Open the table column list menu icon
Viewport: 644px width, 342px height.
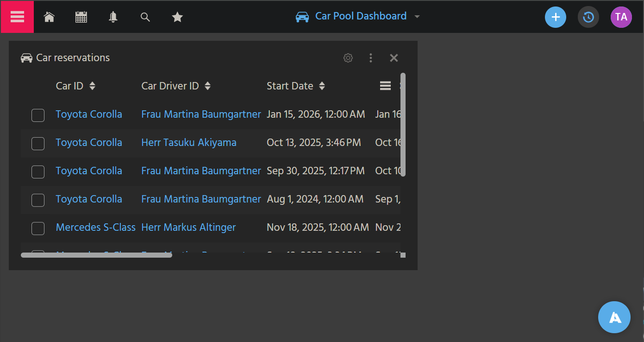[385, 86]
